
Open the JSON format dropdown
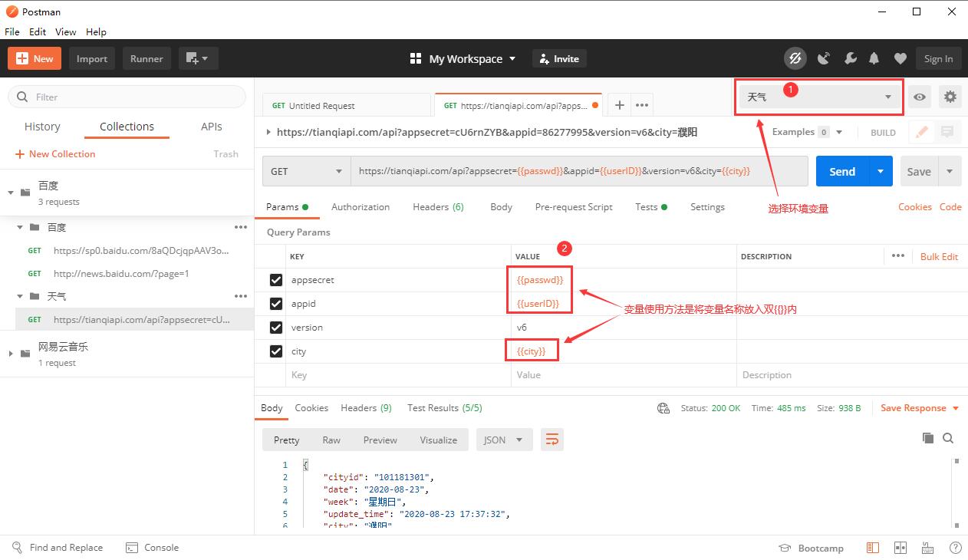[x=504, y=440]
